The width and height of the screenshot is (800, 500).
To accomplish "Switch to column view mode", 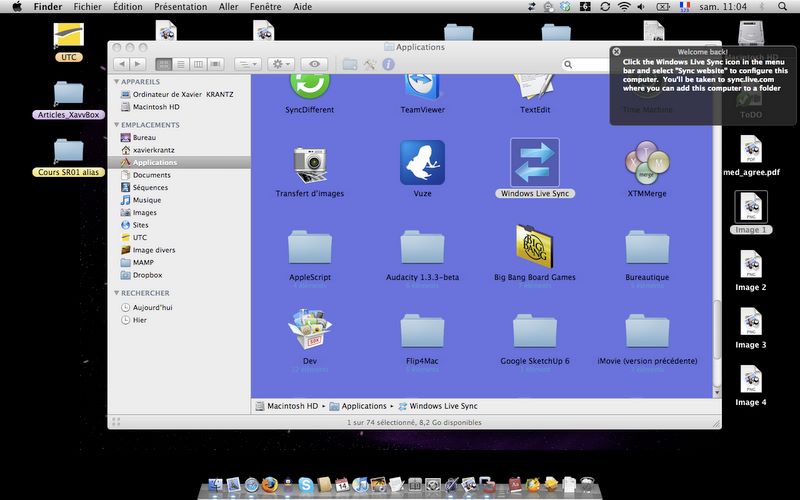I will [198, 64].
